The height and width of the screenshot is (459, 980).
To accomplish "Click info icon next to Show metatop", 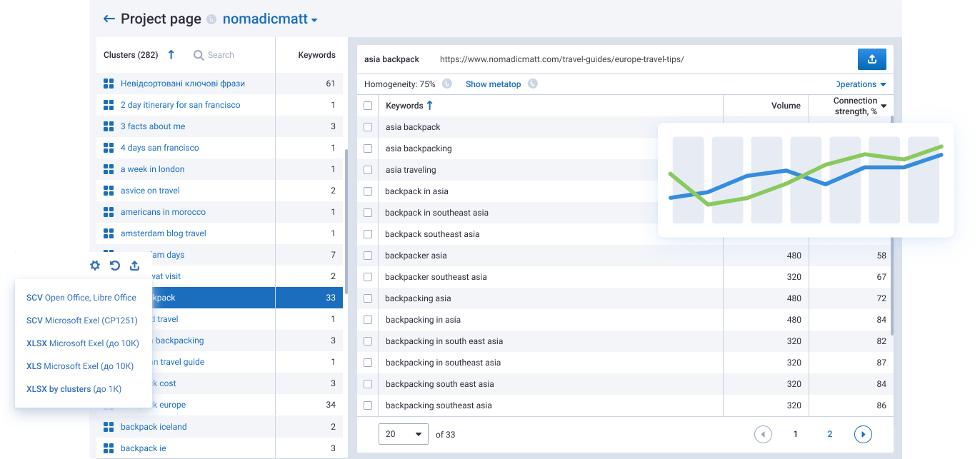I will tap(532, 84).
